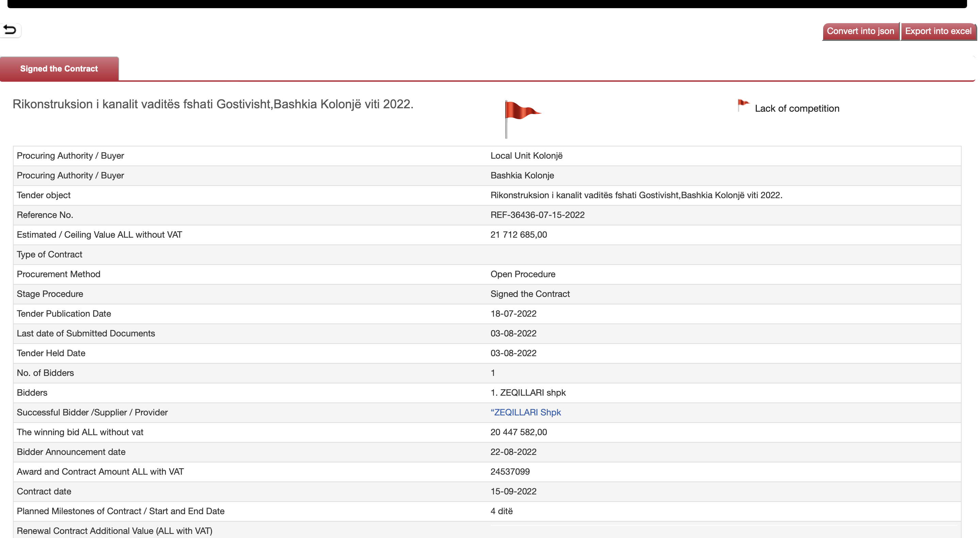Click Bidder Announcement date label
Image resolution: width=980 pixels, height=538 pixels.
[71, 452]
